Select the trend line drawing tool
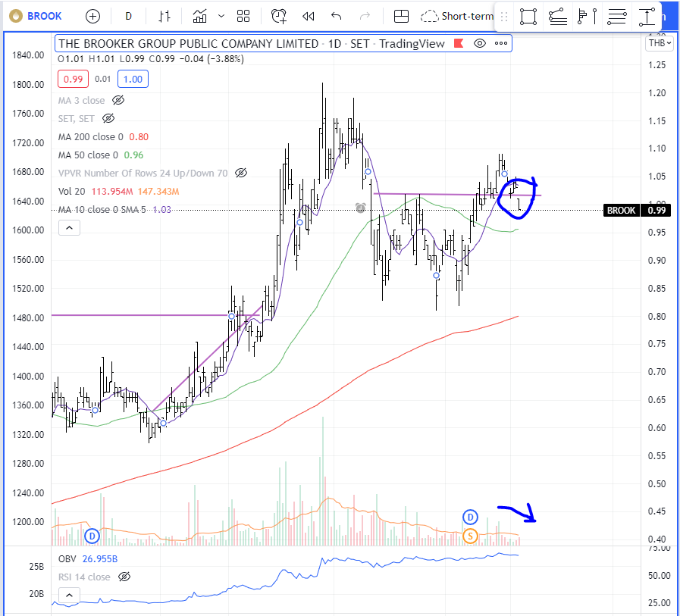 pyautogui.click(x=558, y=17)
